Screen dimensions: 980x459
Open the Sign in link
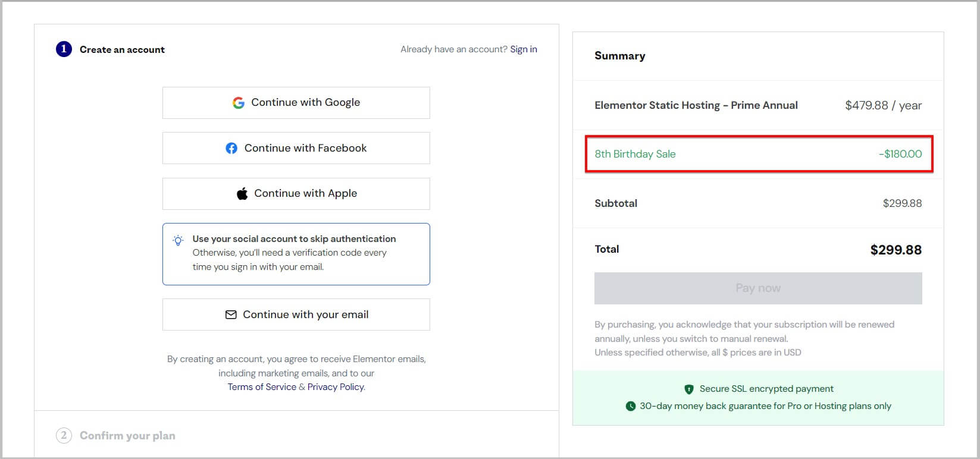[524, 49]
